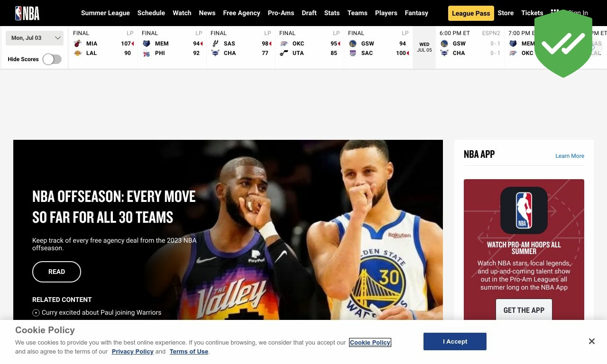Open 'Curry excited about Paul joining Warriors'
The width and height of the screenshot is (607, 364).
tap(101, 313)
